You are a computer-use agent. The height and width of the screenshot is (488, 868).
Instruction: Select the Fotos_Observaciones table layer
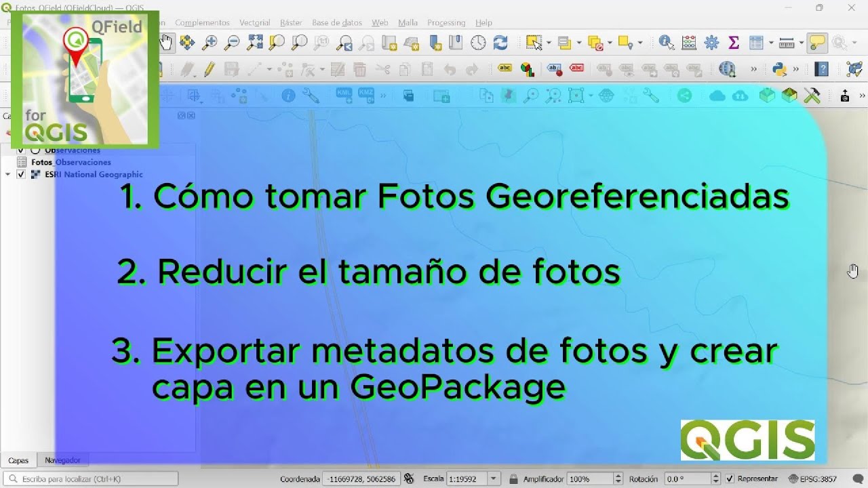71,163
